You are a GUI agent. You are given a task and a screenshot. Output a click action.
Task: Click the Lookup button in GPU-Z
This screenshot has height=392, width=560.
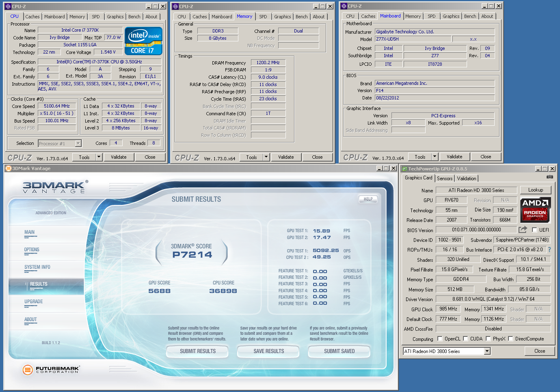(536, 190)
